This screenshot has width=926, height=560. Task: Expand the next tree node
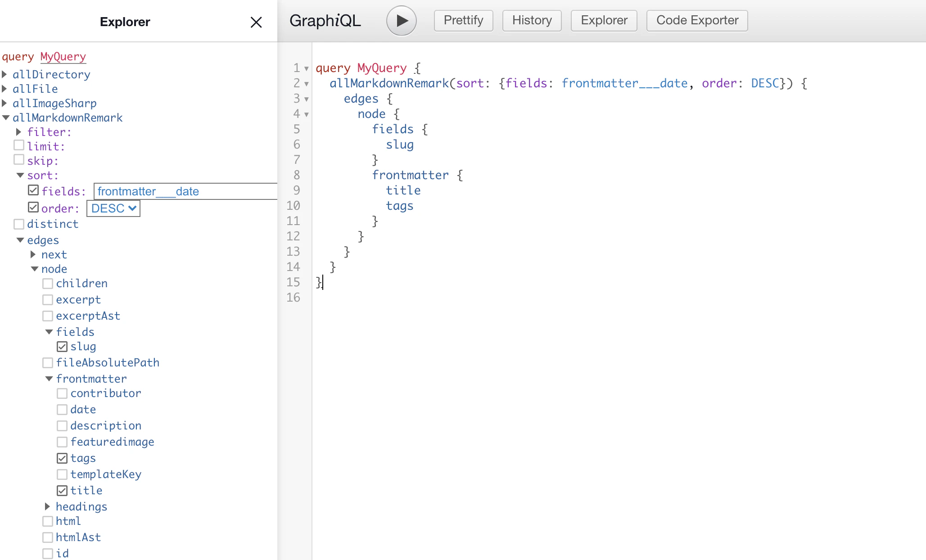pyautogui.click(x=33, y=254)
